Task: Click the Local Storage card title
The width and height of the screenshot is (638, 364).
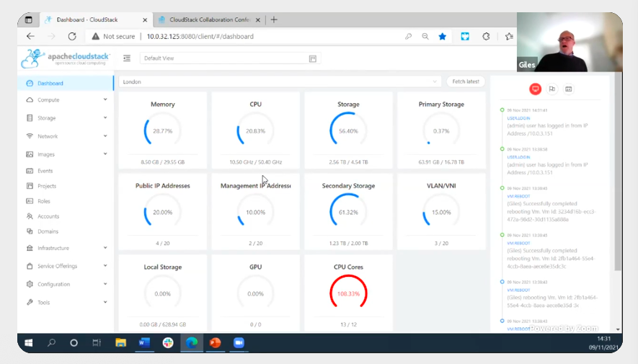Action: [162, 267]
